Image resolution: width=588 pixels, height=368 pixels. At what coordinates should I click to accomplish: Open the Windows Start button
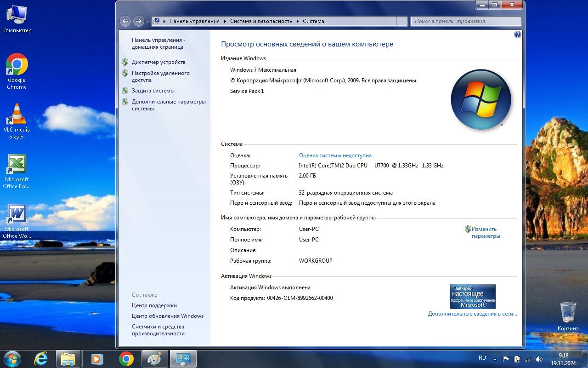(x=12, y=358)
